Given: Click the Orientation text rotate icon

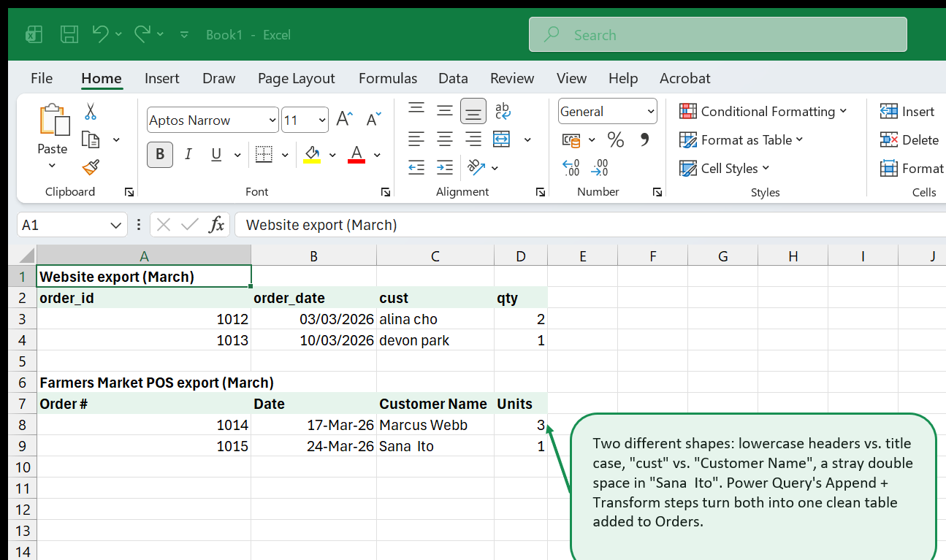Looking at the screenshot, I should [x=476, y=167].
